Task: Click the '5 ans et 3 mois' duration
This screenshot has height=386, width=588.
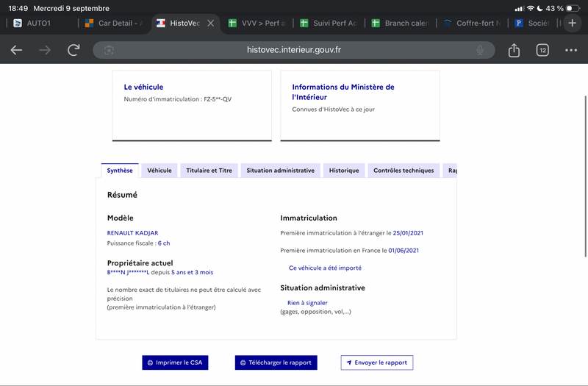Action: (x=193, y=272)
